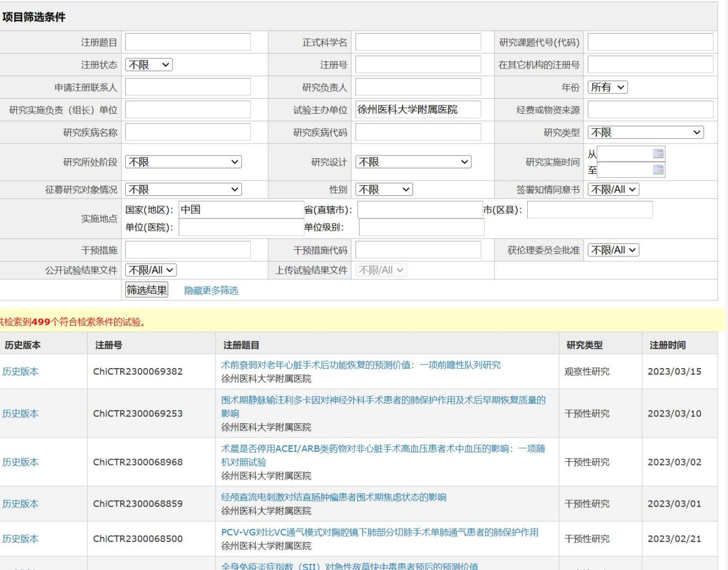Click the 注册时间 column header

click(x=667, y=345)
